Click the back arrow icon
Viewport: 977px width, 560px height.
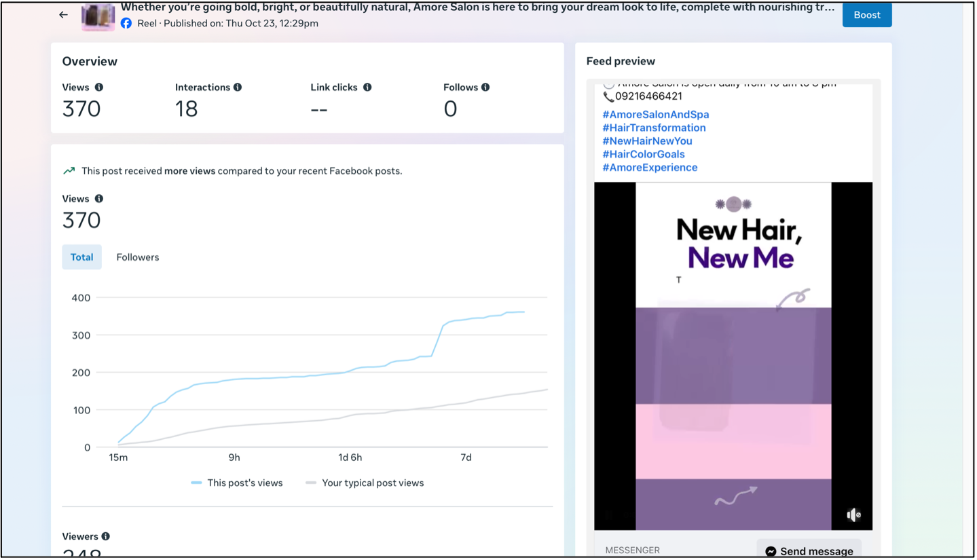point(63,15)
